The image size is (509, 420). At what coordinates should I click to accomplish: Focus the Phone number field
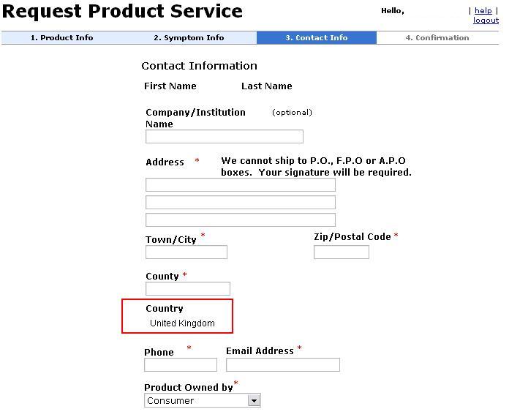pos(181,365)
